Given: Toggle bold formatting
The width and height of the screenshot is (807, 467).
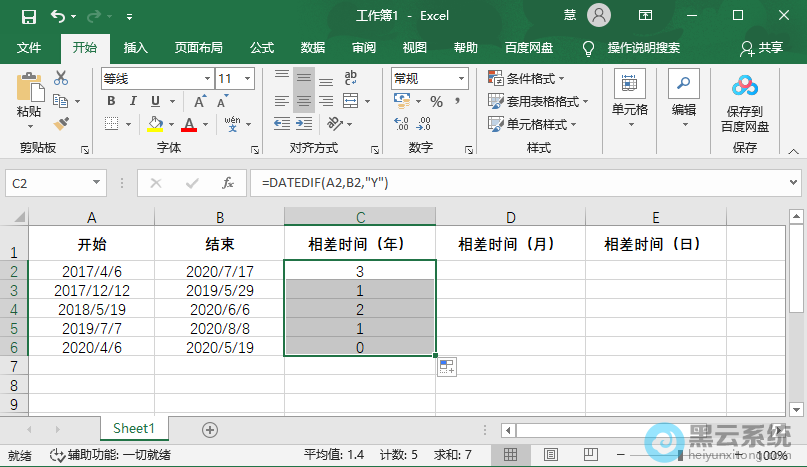Looking at the screenshot, I should point(110,101).
